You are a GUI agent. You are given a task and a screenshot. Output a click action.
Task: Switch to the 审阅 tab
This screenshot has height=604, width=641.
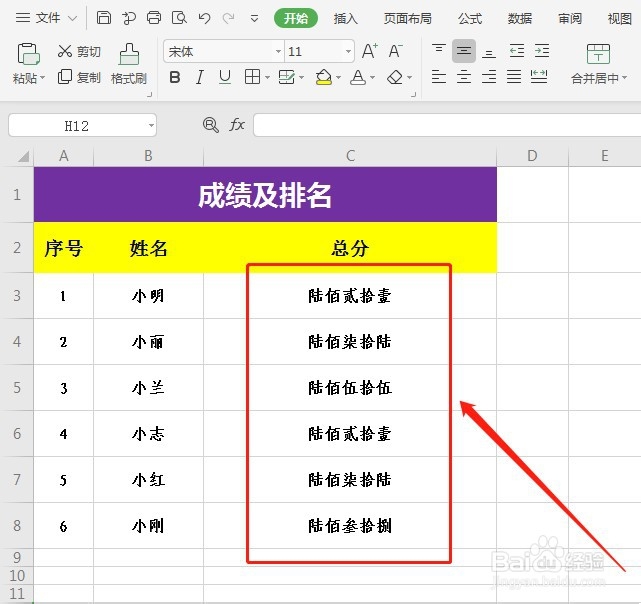(x=570, y=18)
